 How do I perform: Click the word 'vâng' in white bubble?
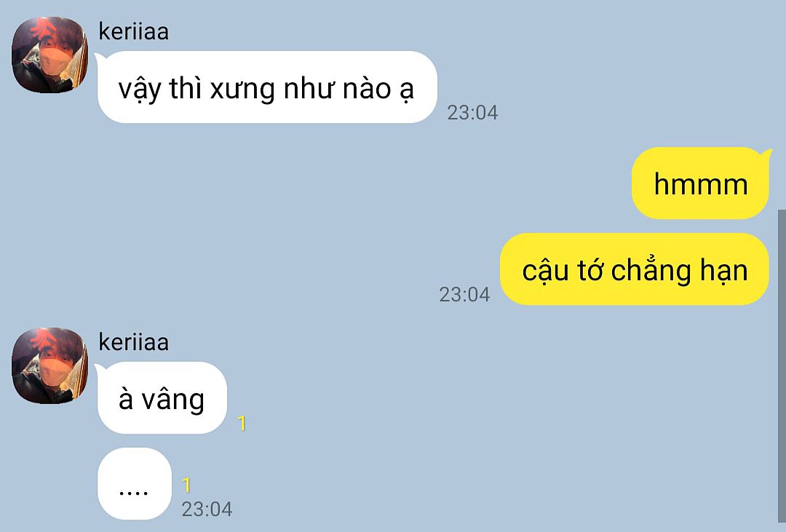click(x=173, y=400)
